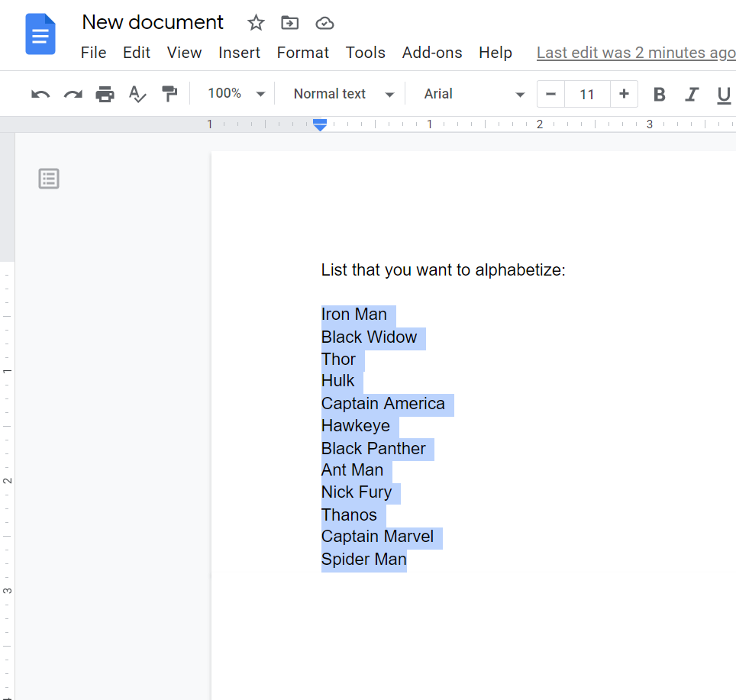Open the Google Docs home icon

[x=40, y=34]
